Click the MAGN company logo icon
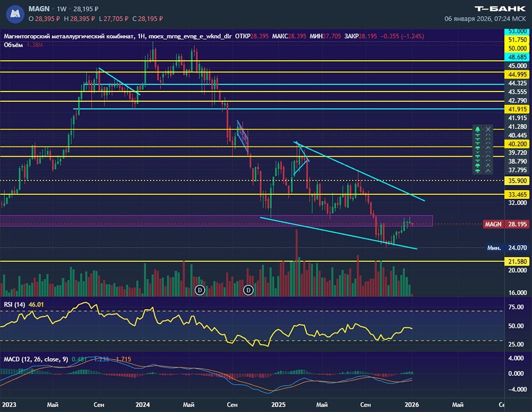Image resolution: width=532 pixels, height=412 pixels. [15, 14]
